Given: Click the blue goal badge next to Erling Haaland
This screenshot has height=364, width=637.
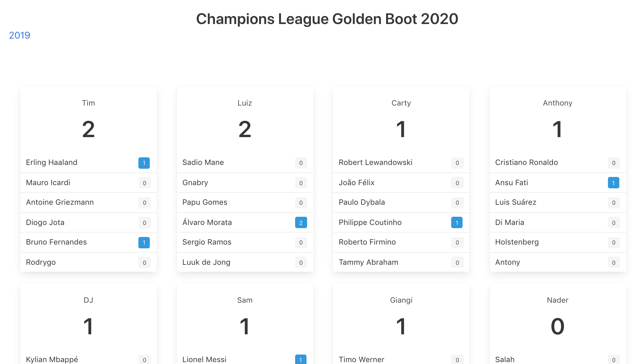Looking at the screenshot, I should pos(144,163).
